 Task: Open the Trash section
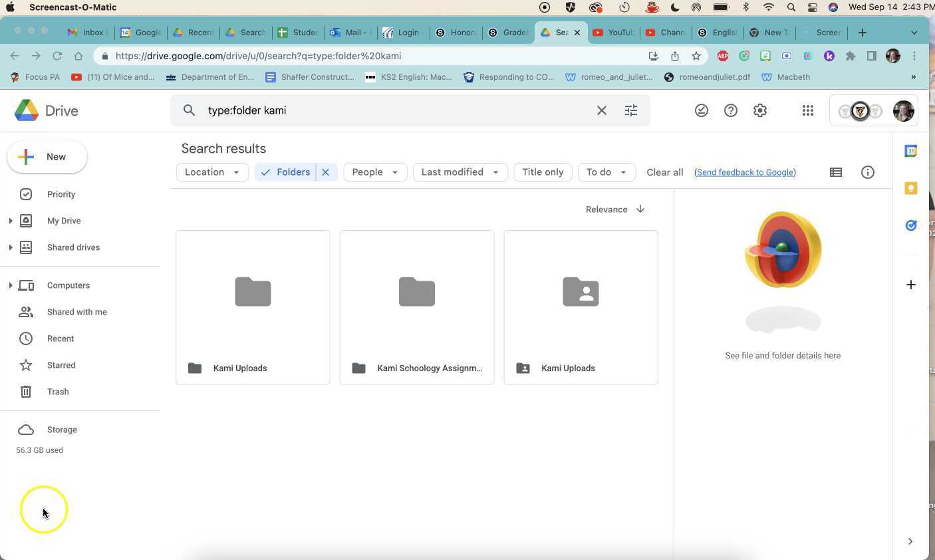[x=58, y=392]
